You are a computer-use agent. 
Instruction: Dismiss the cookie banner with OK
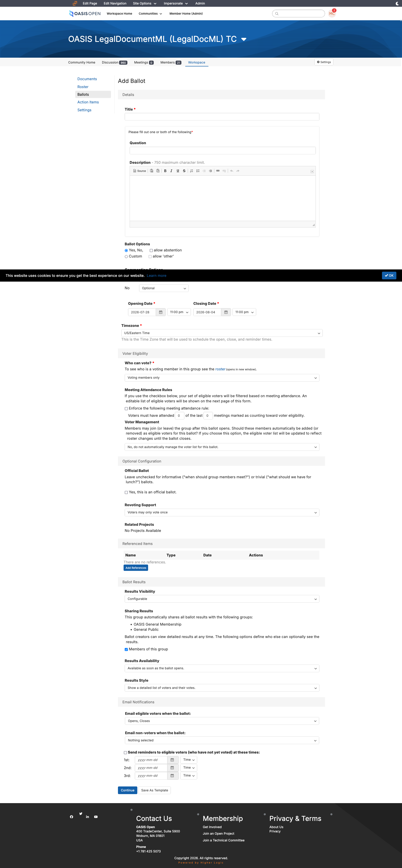tap(389, 276)
